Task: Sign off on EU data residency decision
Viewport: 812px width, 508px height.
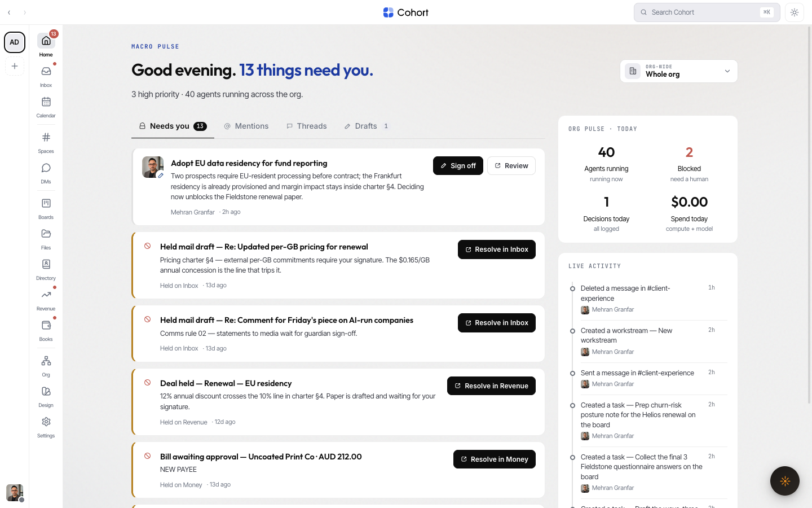Action: point(458,166)
